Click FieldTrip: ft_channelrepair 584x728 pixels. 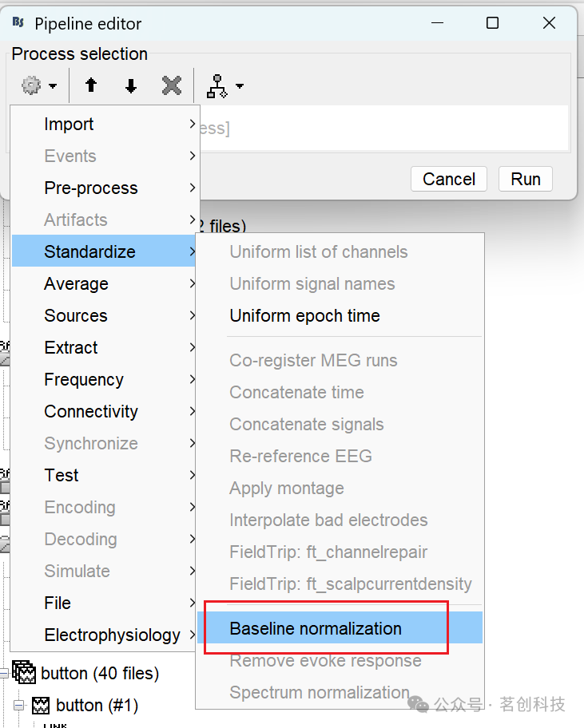[x=340, y=552]
